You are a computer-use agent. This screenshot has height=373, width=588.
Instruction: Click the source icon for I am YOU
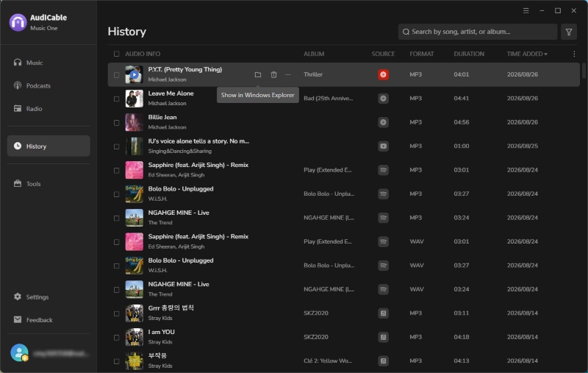coord(383,337)
